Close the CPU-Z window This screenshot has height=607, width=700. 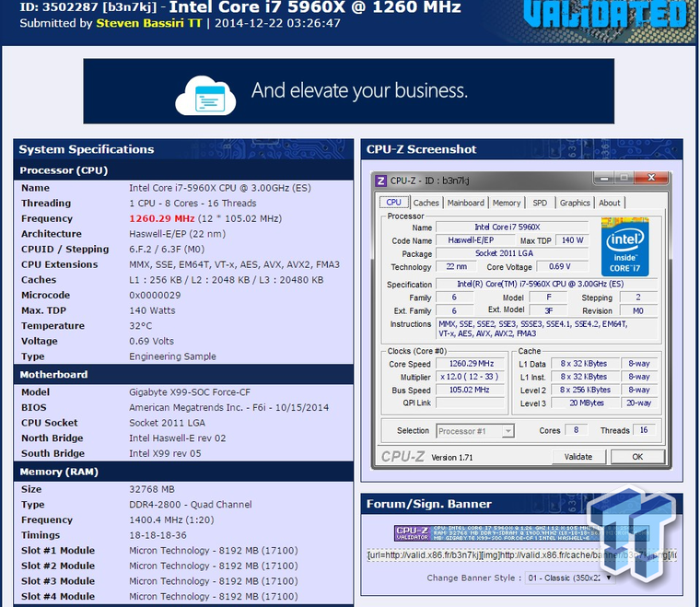pyautogui.click(x=651, y=178)
